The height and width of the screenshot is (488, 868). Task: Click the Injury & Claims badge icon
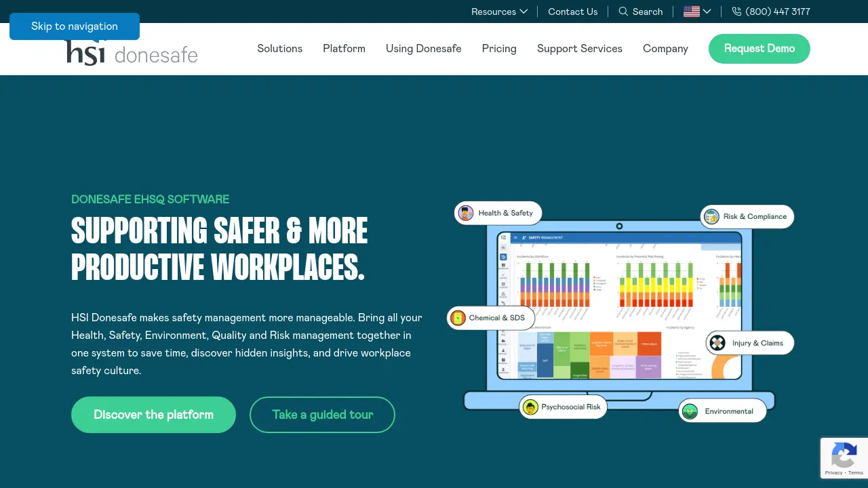717,343
